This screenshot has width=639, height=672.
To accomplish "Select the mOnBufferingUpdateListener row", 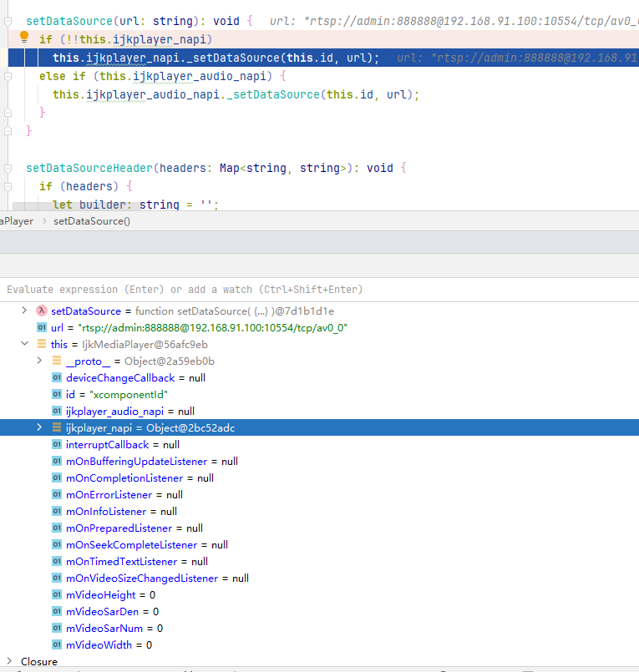I will (x=319, y=462).
